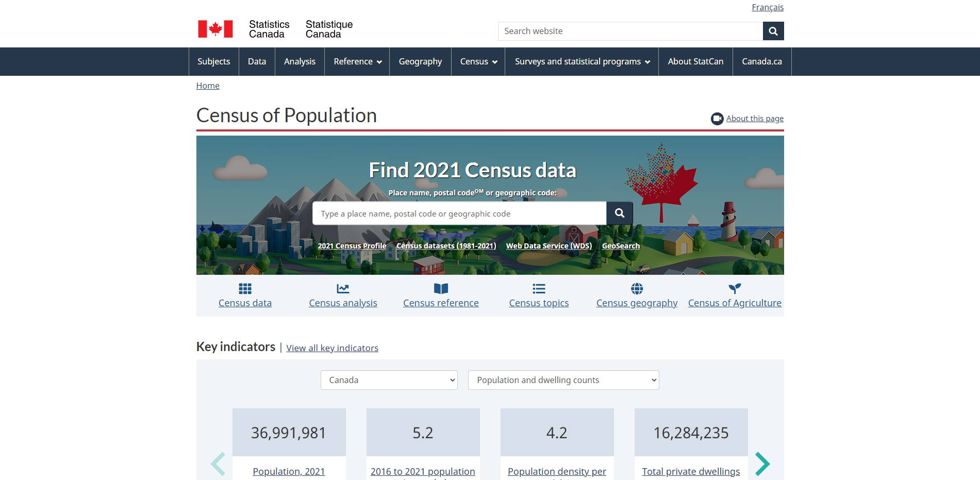
Task: Open the Canada.ca menu item
Action: (x=762, y=62)
